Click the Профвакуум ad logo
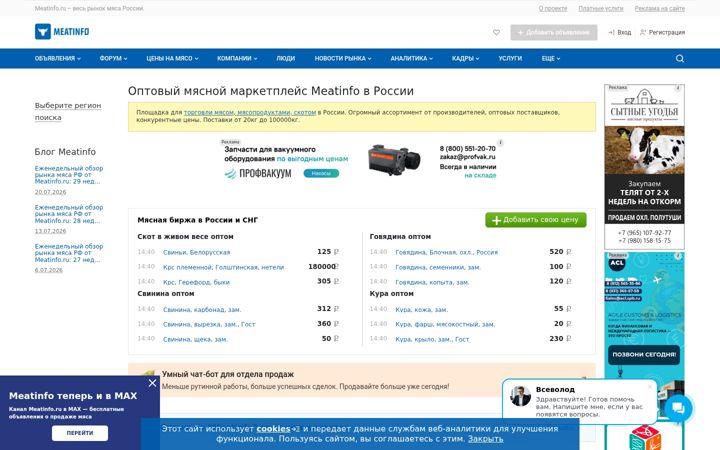The width and height of the screenshot is (720, 450). point(258,174)
